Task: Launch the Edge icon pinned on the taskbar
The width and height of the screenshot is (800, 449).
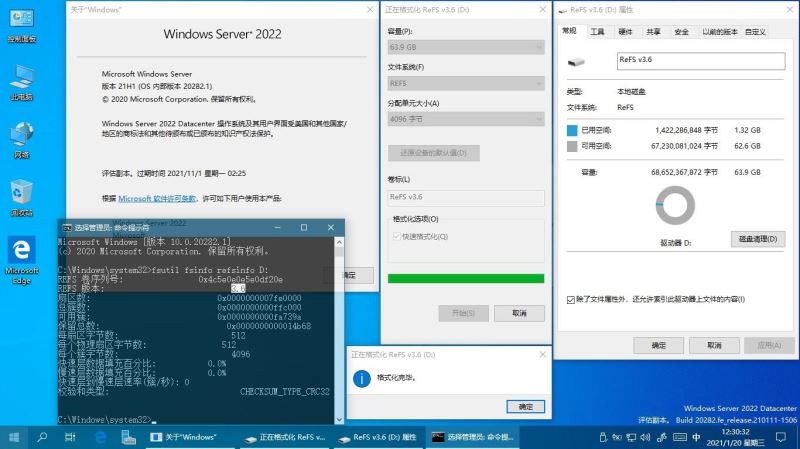Action: click(100, 437)
